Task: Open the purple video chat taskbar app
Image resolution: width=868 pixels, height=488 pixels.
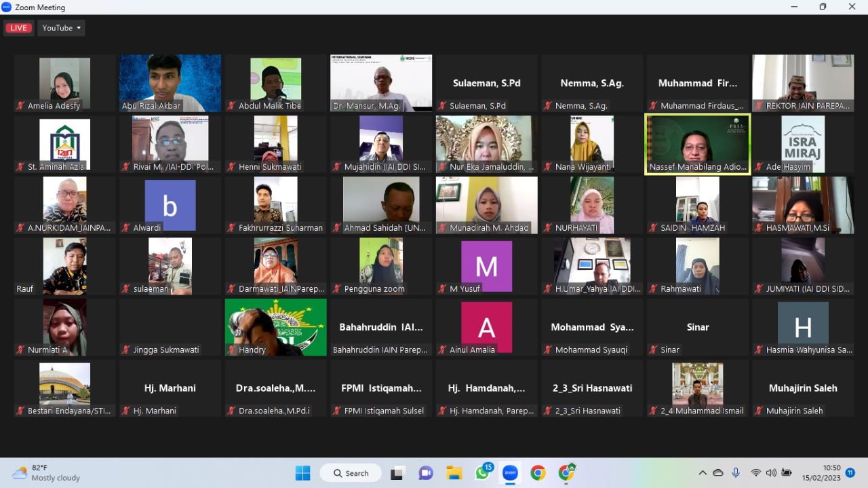Action: [x=426, y=473]
